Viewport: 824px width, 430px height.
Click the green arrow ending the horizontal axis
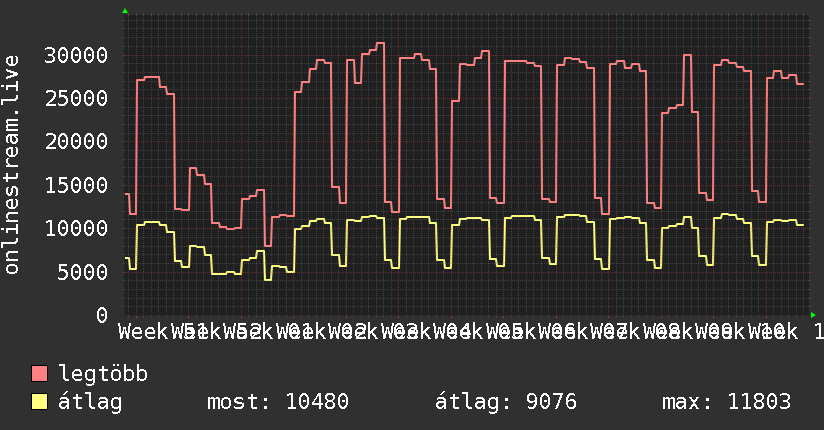[813, 315]
